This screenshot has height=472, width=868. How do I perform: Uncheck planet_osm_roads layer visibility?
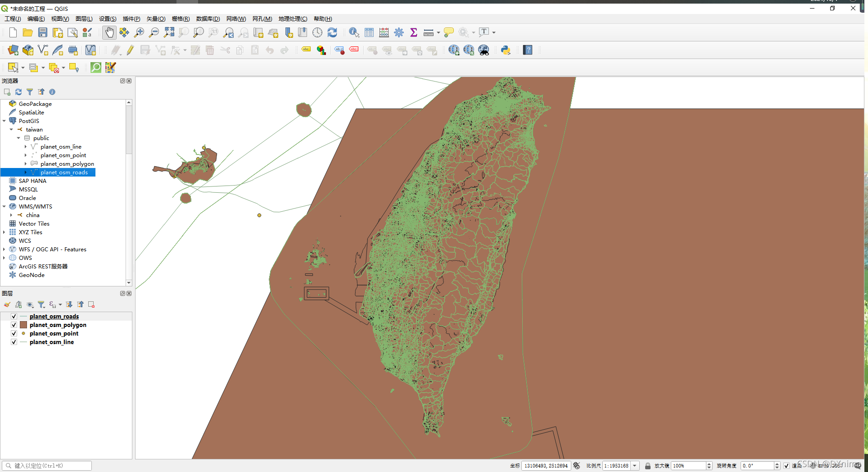(x=14, y=317)
